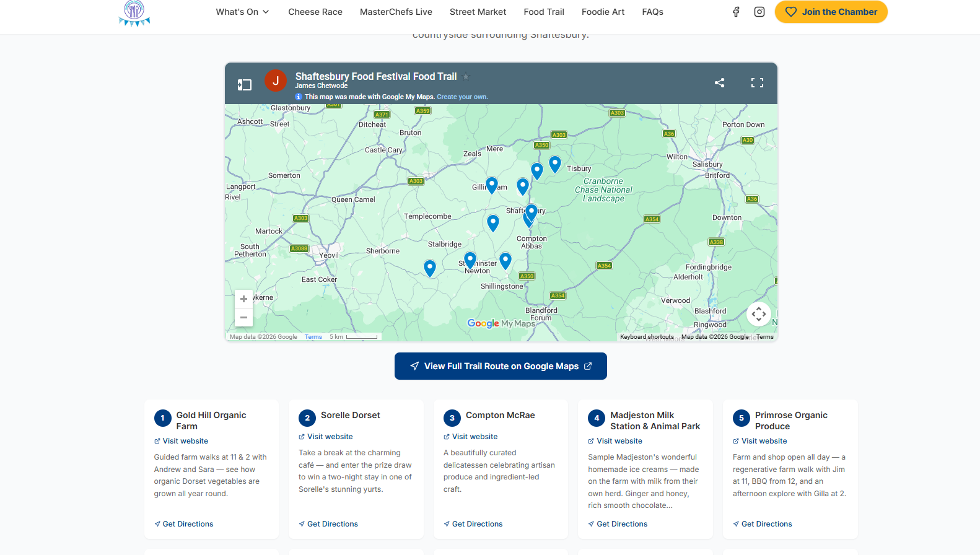Select the pin just south of Compton Abbas
This screenshot has width=980, height=555.
pyautogui.click(x=505, y=261)
